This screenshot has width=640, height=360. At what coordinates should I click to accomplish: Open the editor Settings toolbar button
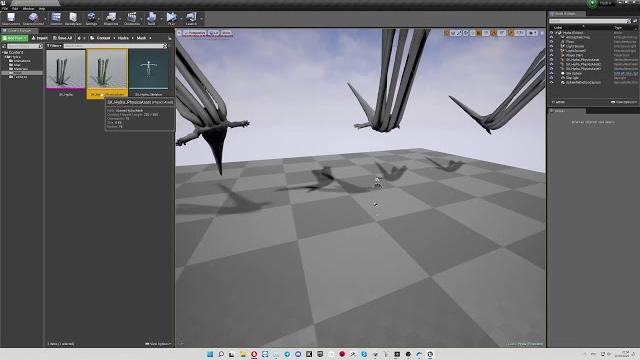pyautogui.click(x=91, y=18)
